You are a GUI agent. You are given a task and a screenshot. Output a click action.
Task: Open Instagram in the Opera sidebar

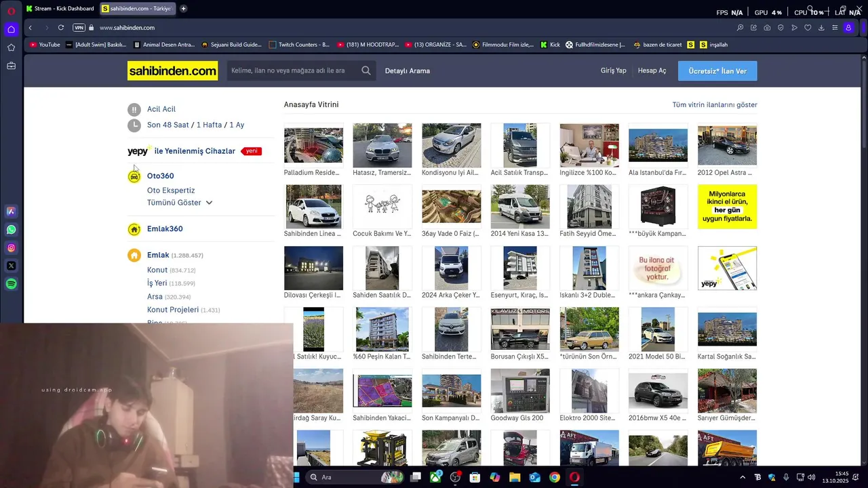coord(11,248)
